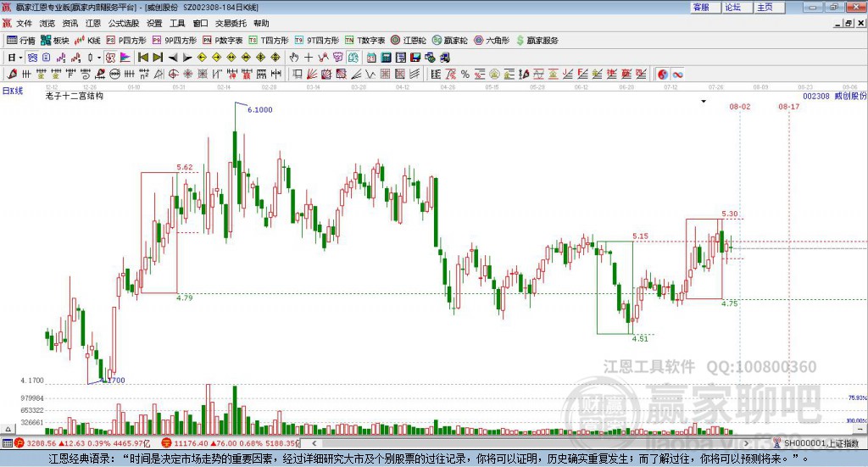Switch to the K线 candlestick chart

point(88,41)
